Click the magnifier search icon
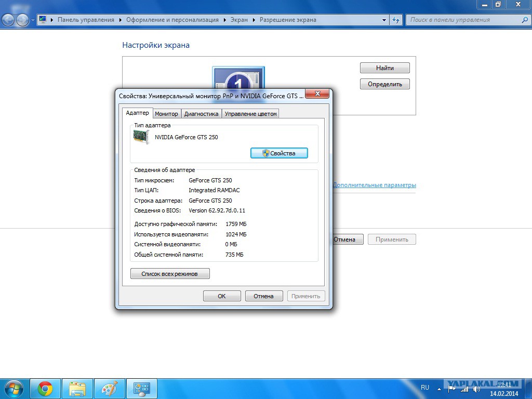 point(525,20)
